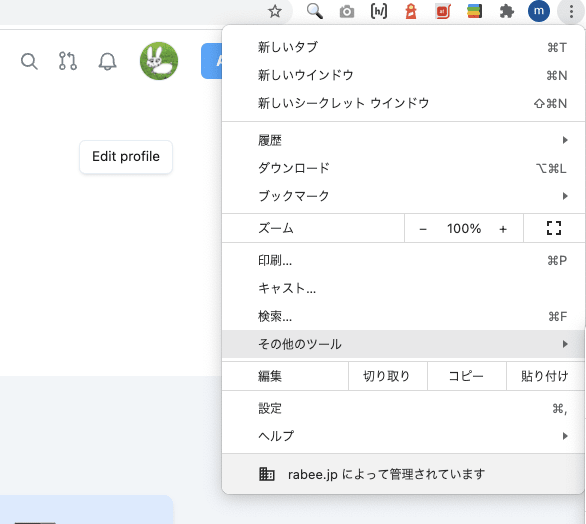Viewport: 586px width, 524px height.
Task: Open the [h/] extension icon
Action: point(379,11)
